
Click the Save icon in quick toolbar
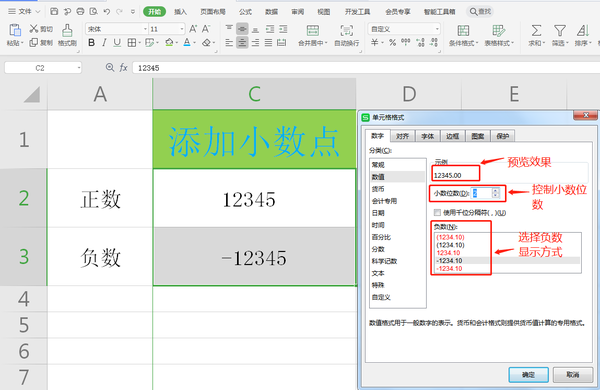coord(54,11)
